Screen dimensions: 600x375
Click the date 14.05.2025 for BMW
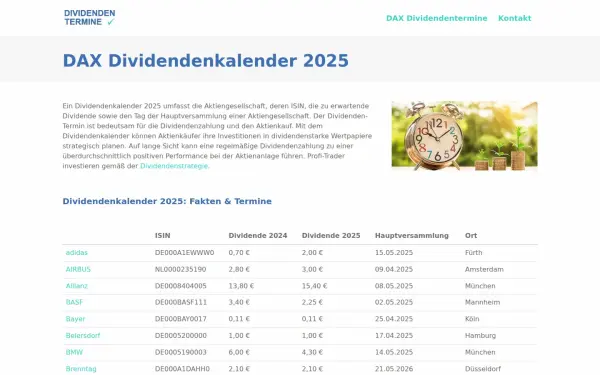pyautogui.click(x=394, y=352)
